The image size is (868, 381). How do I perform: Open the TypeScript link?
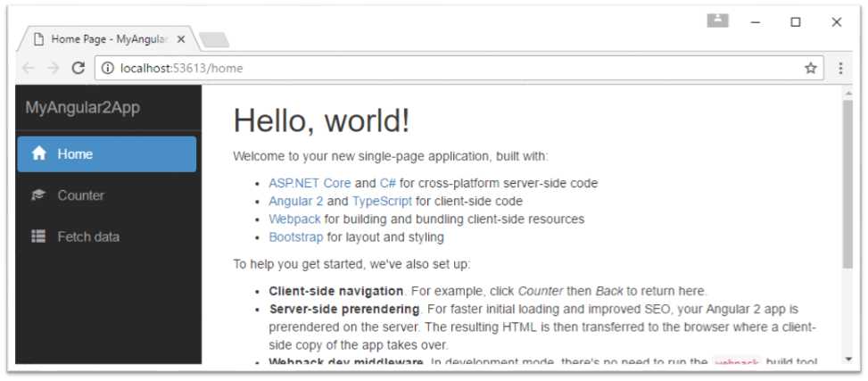[x=382, y=201]
